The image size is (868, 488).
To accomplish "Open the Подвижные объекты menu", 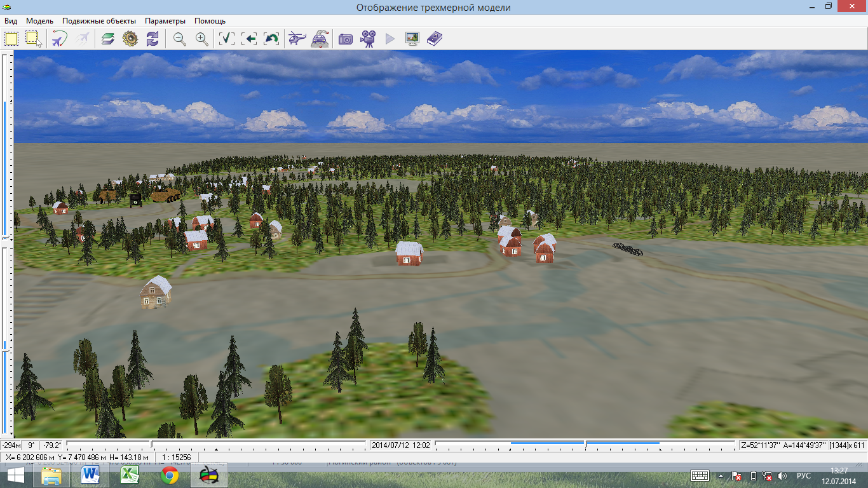I will tap(99, 21).
